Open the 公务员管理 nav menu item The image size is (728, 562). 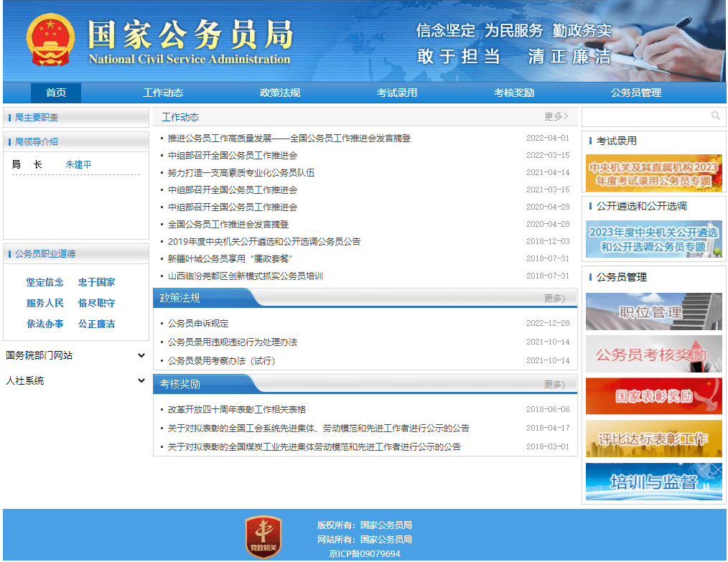click(636, 93)
